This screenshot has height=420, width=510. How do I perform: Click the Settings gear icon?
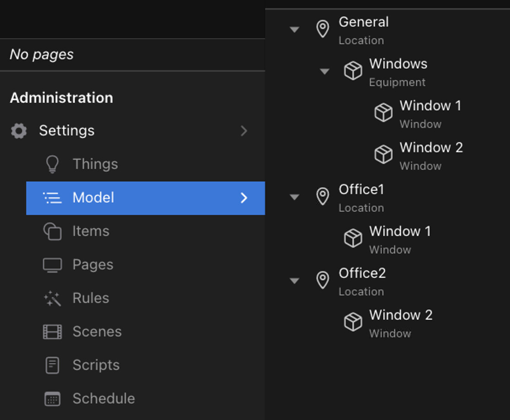[19, 131]
